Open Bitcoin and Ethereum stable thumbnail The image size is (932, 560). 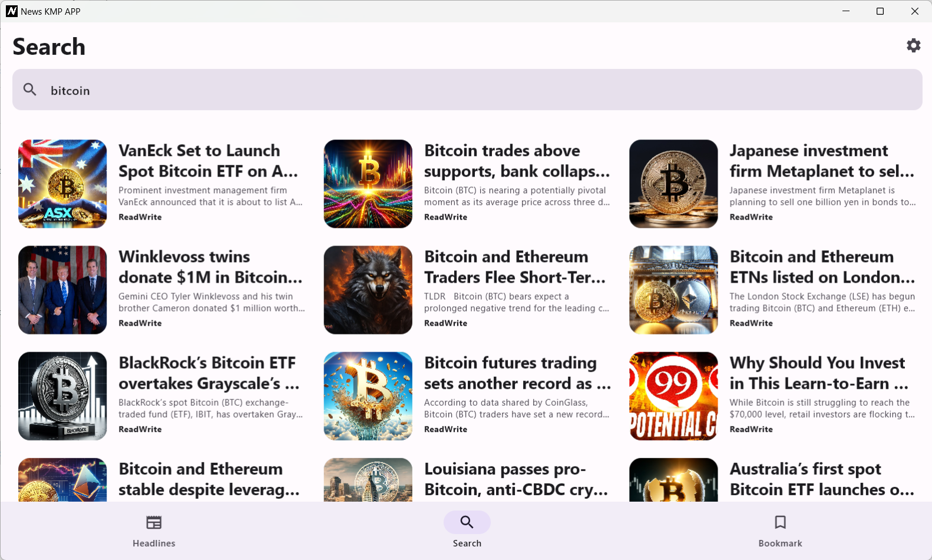click(x=62, y=480)
